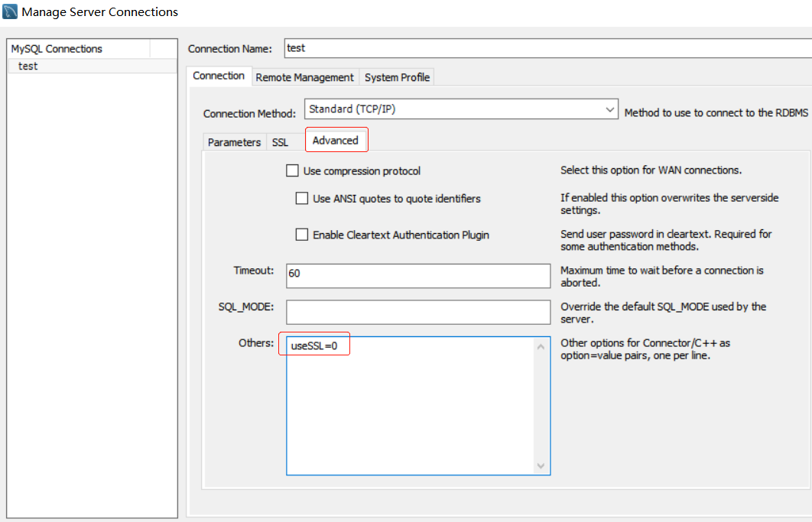Screen dimensions: 812x522
Task: Click 'If enabled this option overwrites' description
Action: point(670,204)
